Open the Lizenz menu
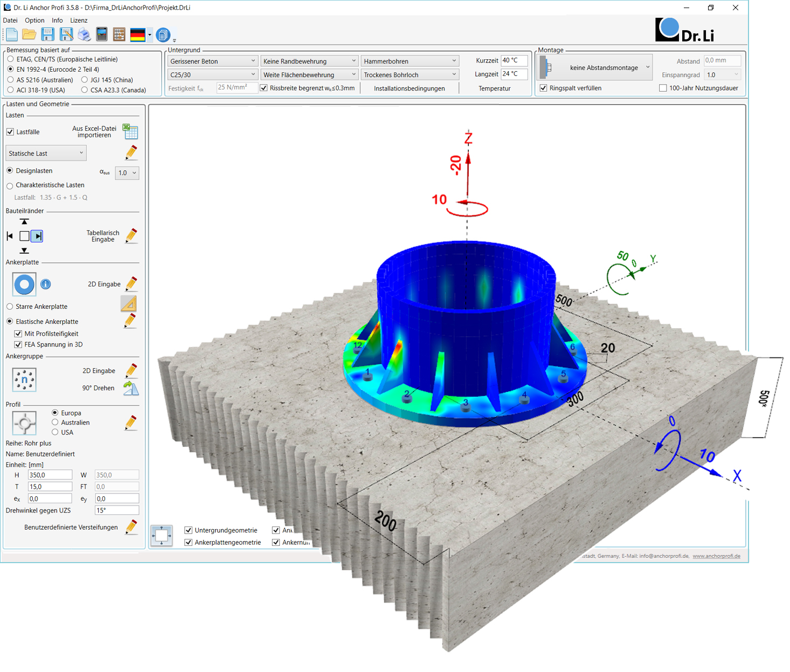This screenshot has width=790, height=672. (x=79, y=20)
